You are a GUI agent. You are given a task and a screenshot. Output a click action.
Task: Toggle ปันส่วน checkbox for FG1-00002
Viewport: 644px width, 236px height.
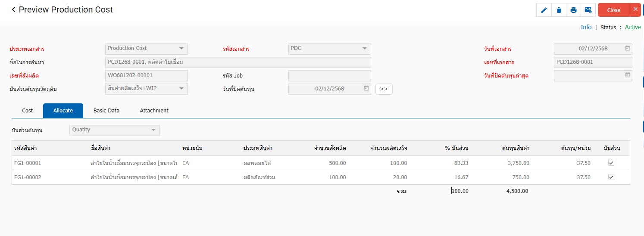point(611,177)
